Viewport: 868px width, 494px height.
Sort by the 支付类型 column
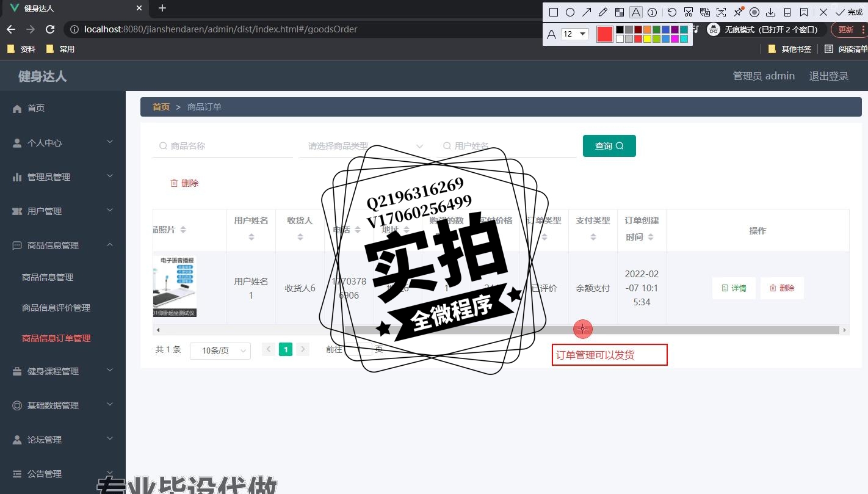(593, 237)
